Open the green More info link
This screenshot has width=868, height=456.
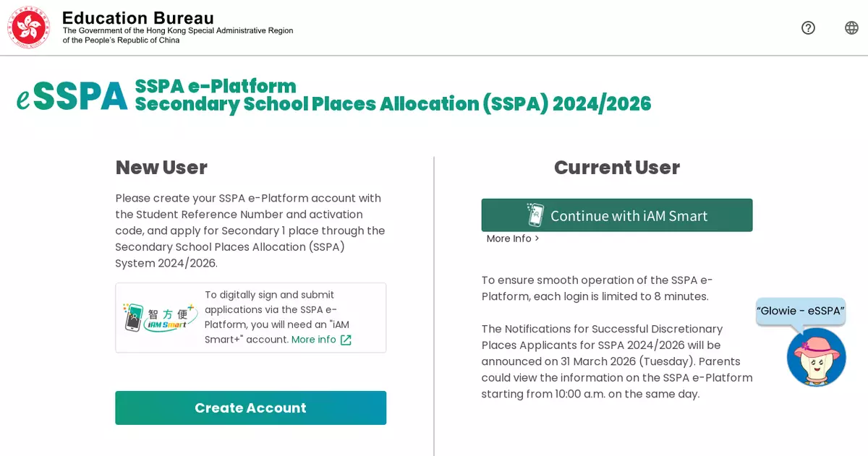313,340
